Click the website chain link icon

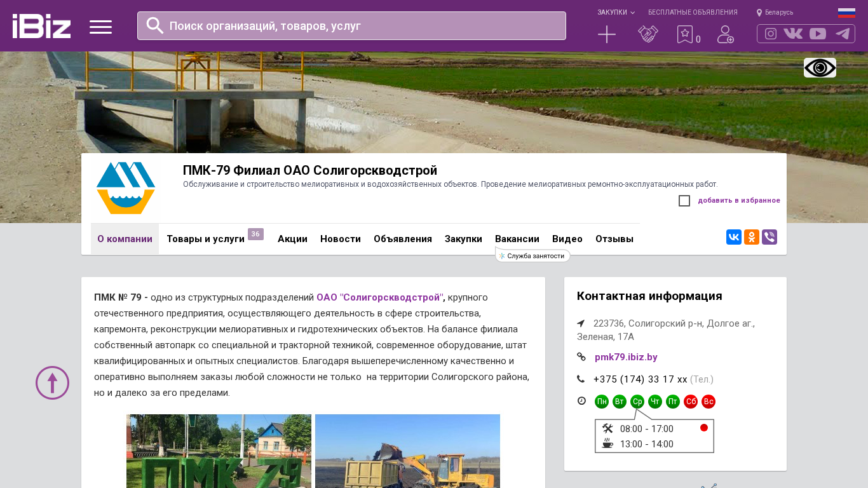(x=581, y=357)
